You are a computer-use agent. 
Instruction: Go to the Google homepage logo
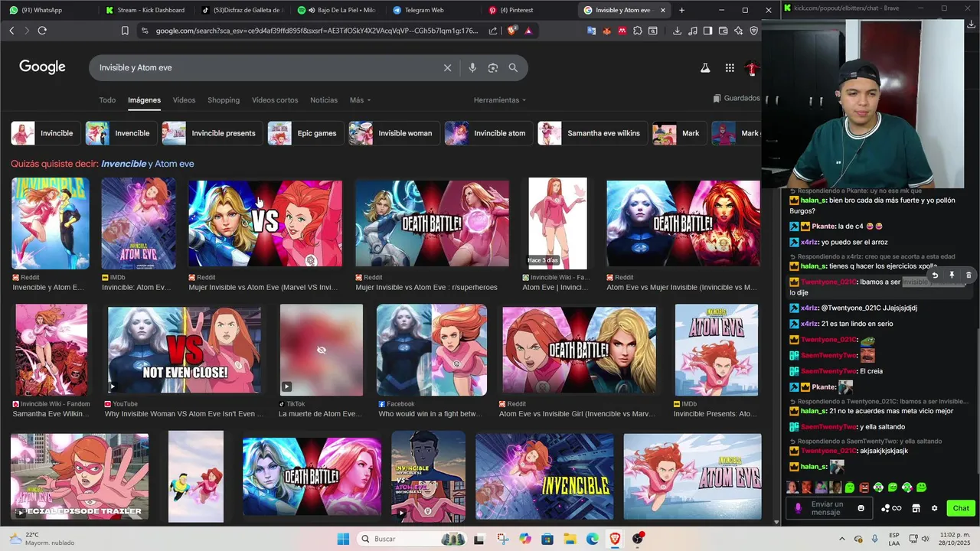[x=42, y=67]
